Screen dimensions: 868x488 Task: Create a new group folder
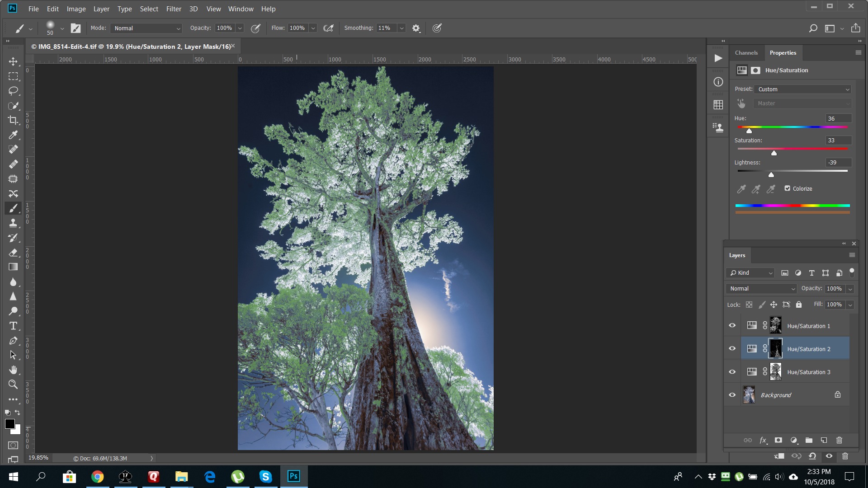[809, 440]
